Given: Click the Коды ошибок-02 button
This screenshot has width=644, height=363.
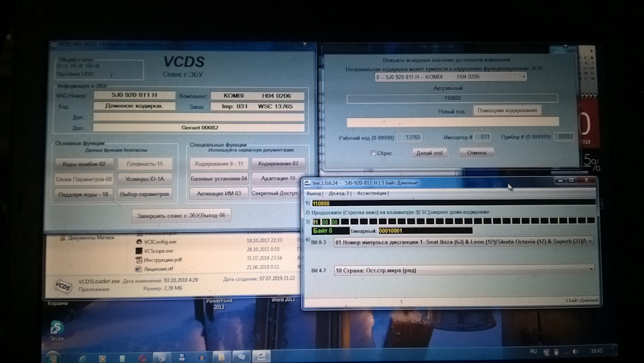Looking at the screenshot, I should point(84,164).
